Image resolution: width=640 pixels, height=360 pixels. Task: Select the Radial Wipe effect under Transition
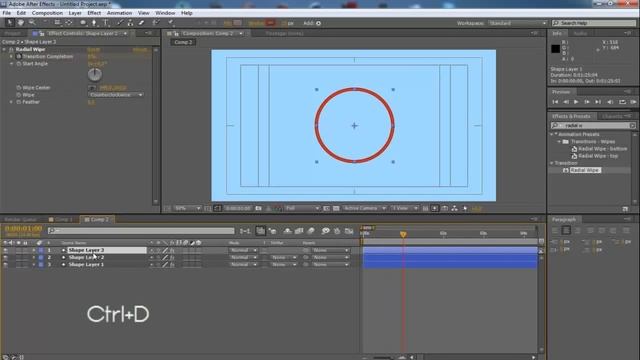coord(585,170)
